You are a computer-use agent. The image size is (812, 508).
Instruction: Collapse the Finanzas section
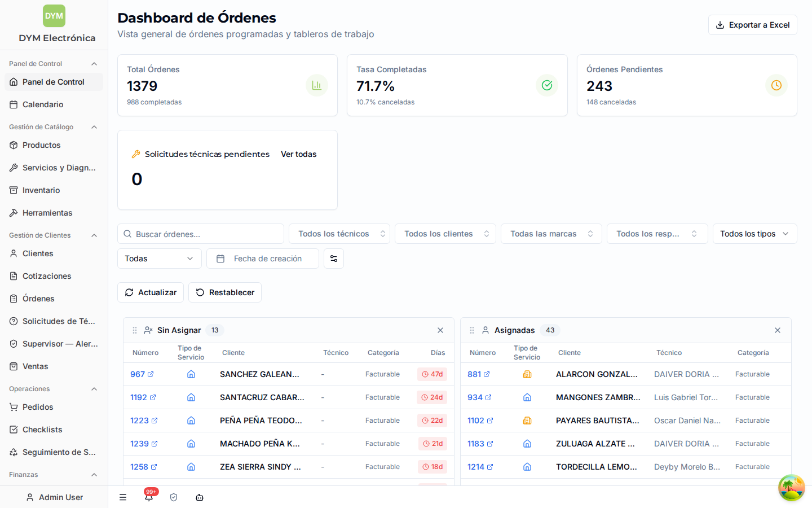[94, 475]
